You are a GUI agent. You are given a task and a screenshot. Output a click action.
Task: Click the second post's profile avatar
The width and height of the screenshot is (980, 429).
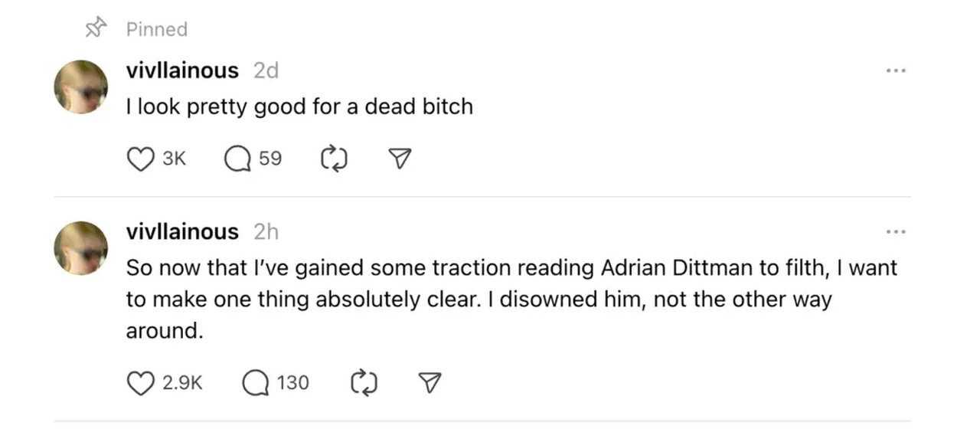pyautogui.click(x=80, y=247)
